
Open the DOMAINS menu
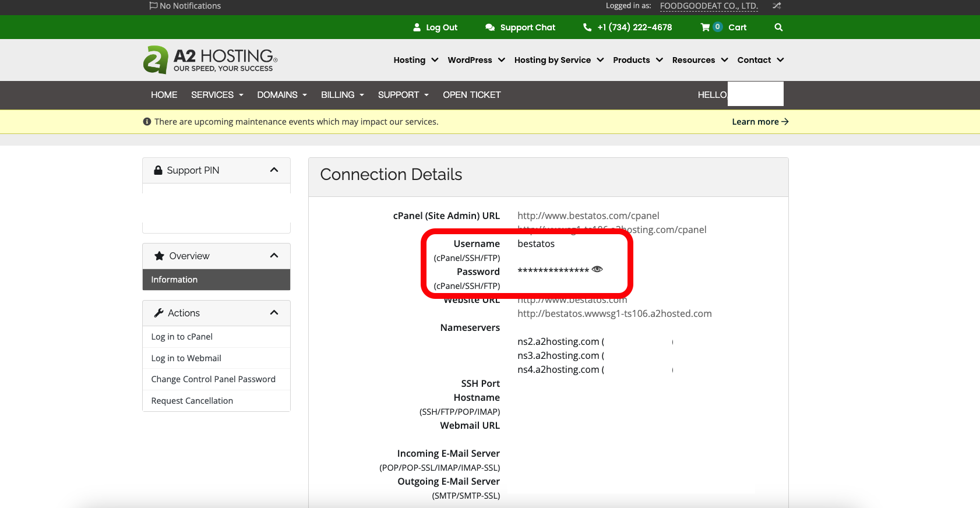(282, 95)
